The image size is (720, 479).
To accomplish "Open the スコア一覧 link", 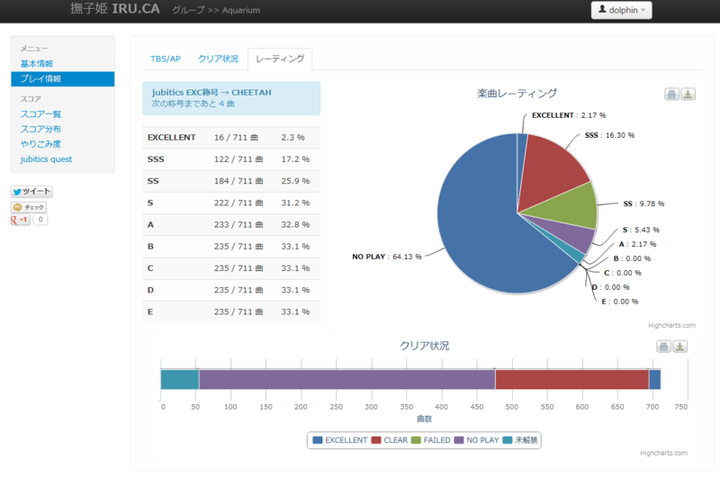I will pyautogui.click(x=40, y=114).
